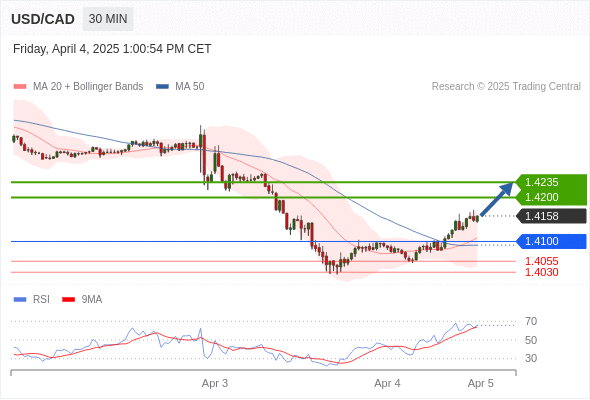Click the red MA 20 Bollinger legend swatch

click(20, 87)
